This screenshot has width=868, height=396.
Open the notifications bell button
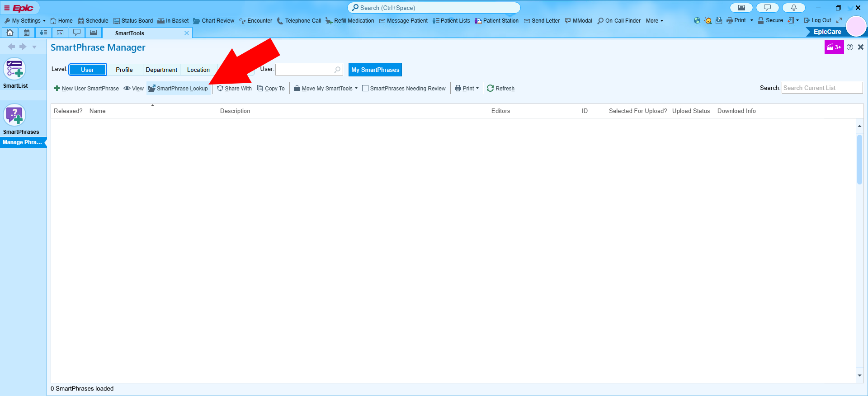[793, 8]
